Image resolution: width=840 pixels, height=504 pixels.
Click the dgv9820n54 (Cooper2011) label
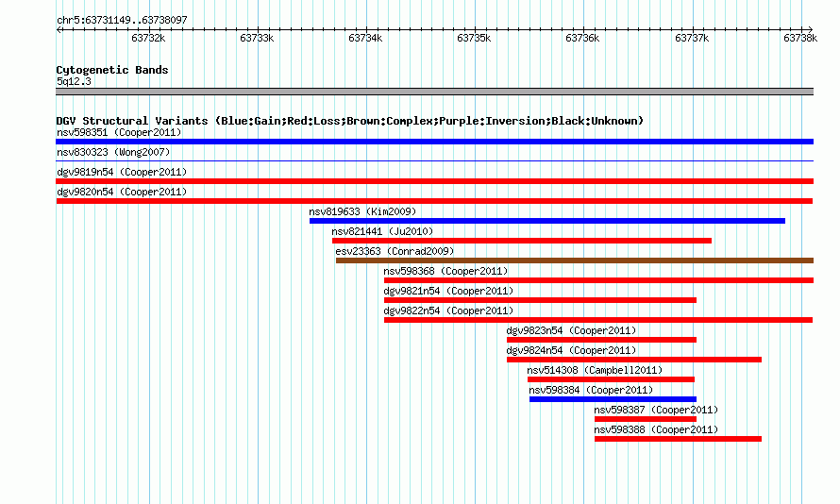(122, 192)
